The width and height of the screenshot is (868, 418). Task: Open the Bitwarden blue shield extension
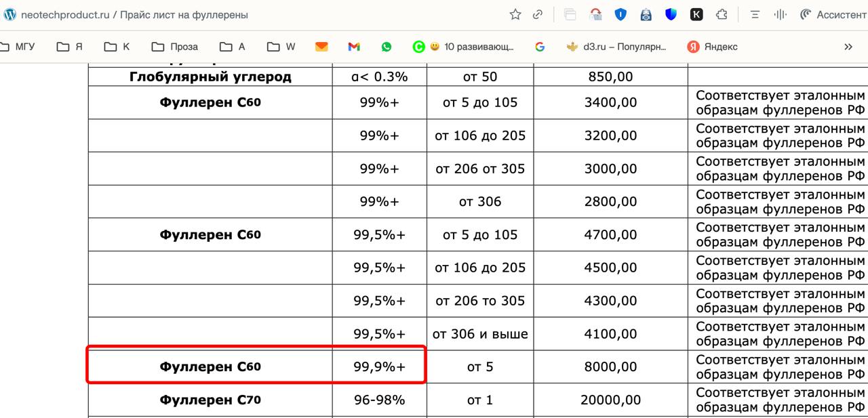[671, 14]
